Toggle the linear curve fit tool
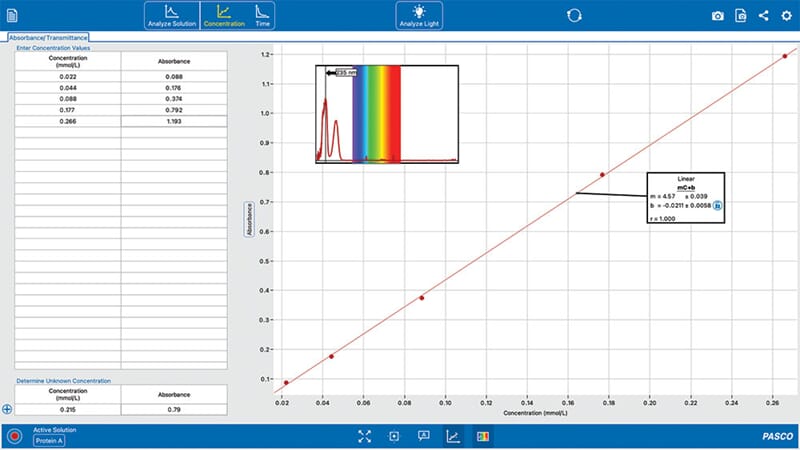This screenshot has height=450, width=800. [x=453, y=436]
